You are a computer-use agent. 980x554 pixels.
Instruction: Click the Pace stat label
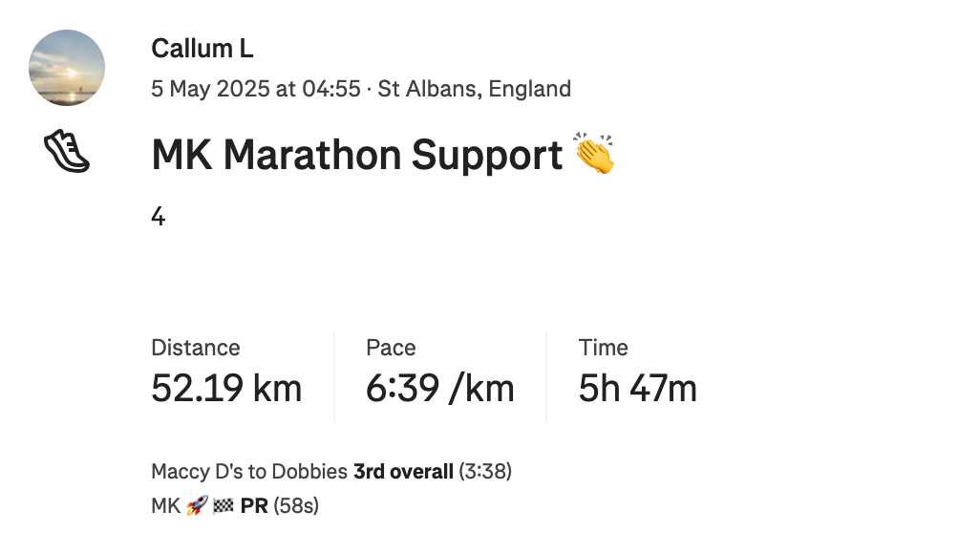point(391,348)
